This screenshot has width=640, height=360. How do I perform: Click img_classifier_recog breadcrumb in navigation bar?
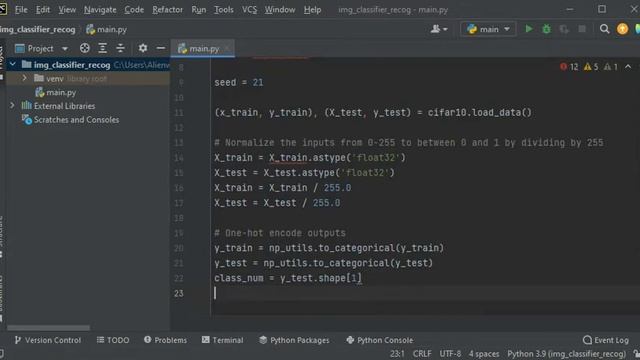38,29
